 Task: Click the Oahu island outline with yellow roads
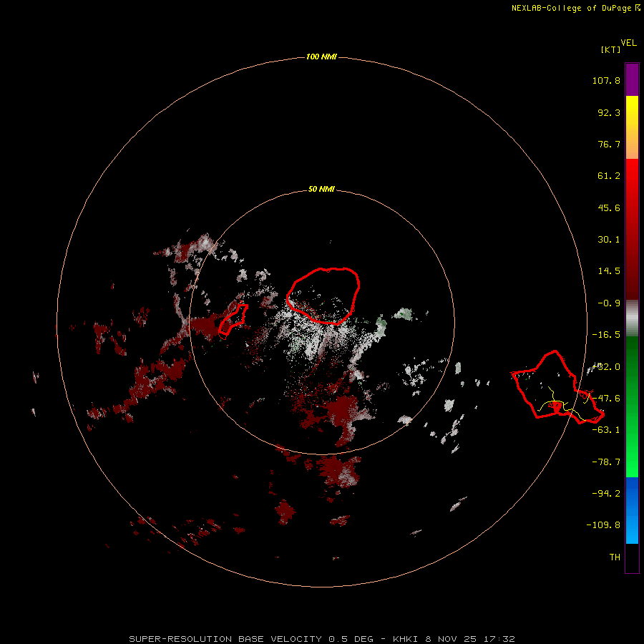coord(557,387)
